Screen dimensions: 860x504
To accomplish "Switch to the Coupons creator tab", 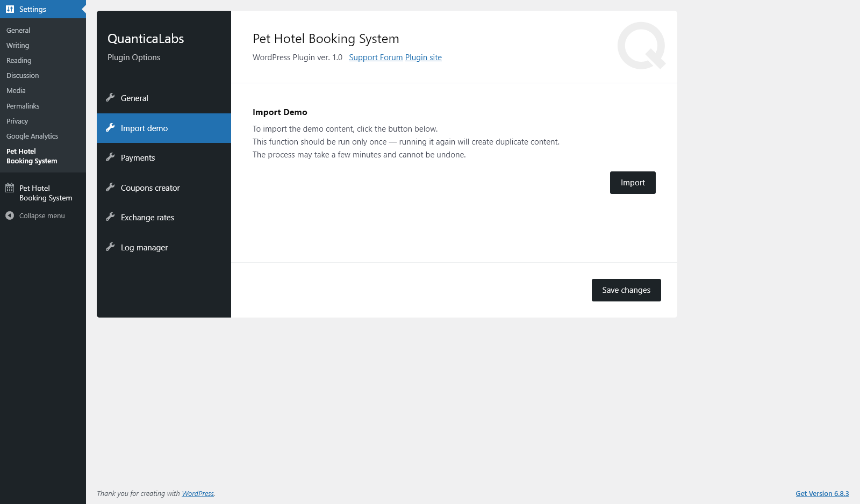I will click(x=164, y=188).
